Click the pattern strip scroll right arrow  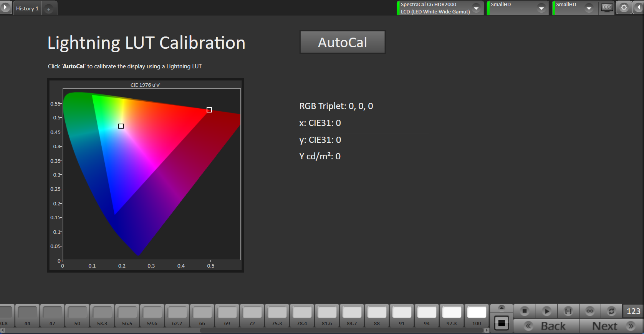coord(487,330)
